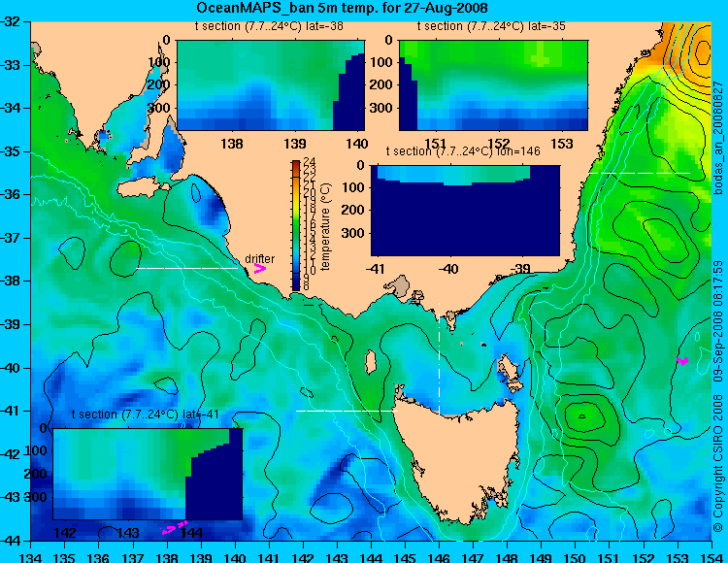Click the '152' tick in the lat=-35 inset
728x563 pixels.
tap(499, 144)
